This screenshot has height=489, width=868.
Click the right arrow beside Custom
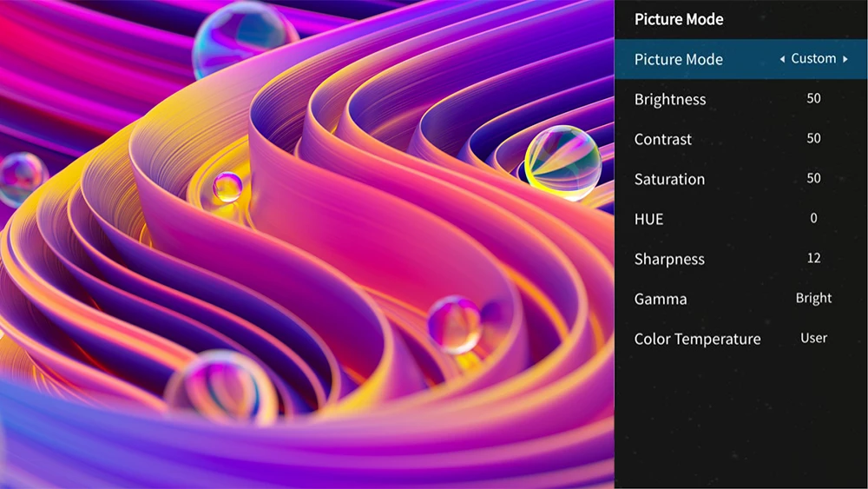coord(845,59)
